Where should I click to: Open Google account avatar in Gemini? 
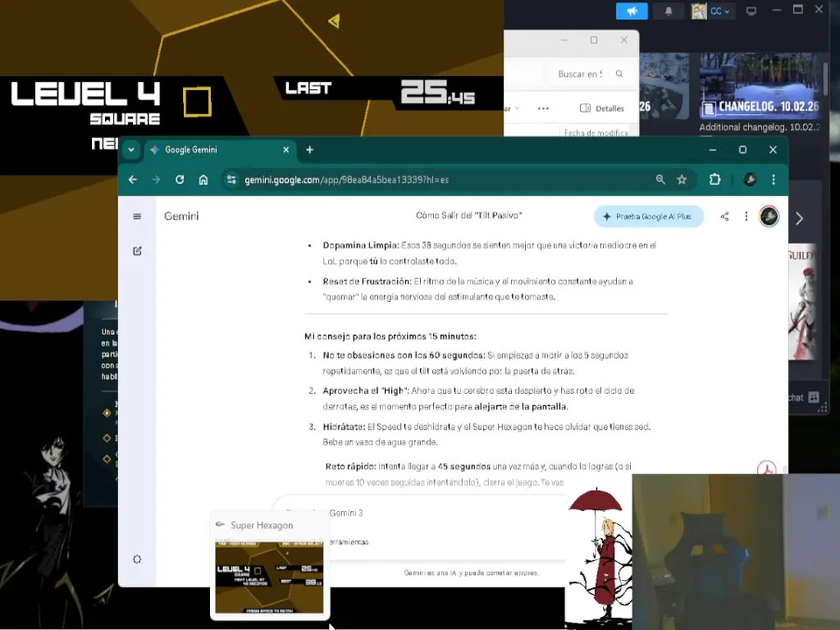click(769, 216)
